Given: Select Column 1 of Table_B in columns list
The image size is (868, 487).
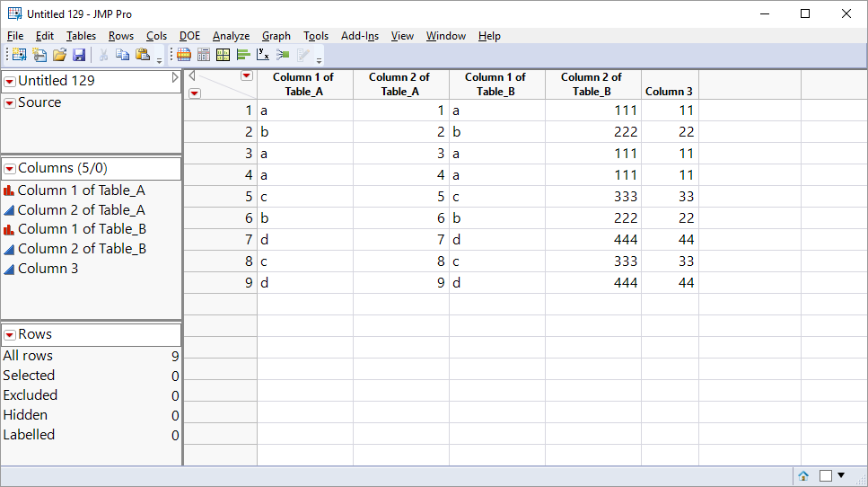Looking at the screenshot, I should [x=82, y=229].
